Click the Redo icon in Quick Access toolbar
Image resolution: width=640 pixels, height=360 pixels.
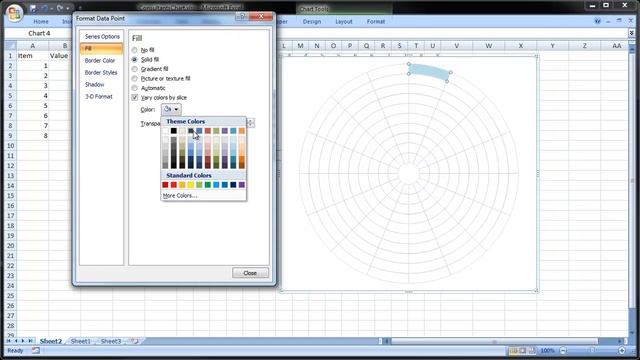click(60, 8)
